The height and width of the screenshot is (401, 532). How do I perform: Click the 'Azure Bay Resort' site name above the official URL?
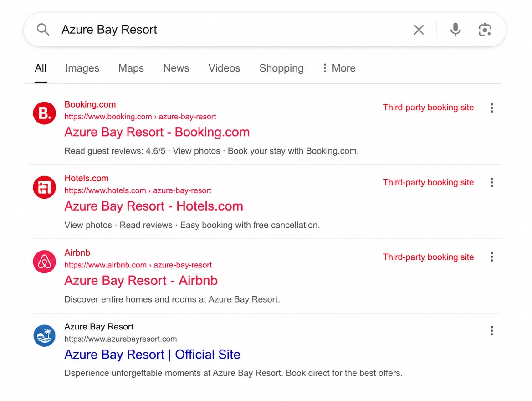(99, 327)
